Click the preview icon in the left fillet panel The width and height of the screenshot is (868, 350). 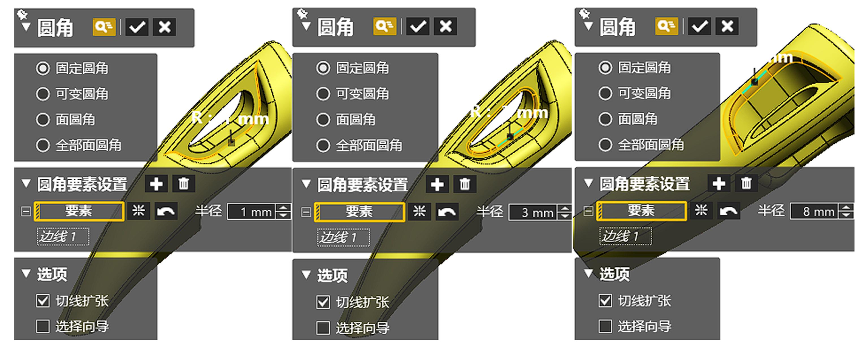(x=104, y=27)
